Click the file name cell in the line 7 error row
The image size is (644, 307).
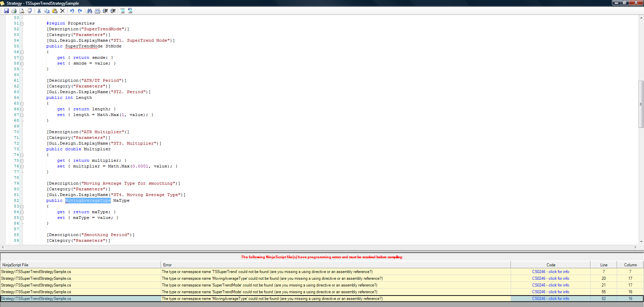tap(81, 272)
